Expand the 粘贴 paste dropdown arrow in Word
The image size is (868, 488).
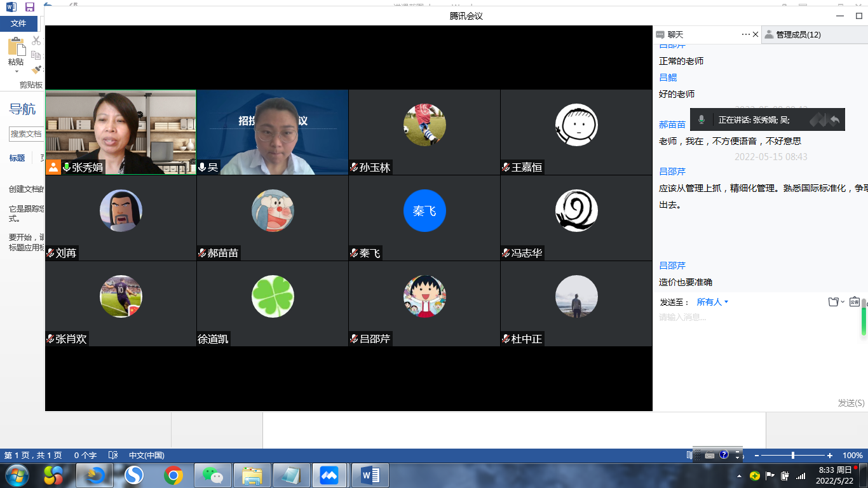point(16,71)
